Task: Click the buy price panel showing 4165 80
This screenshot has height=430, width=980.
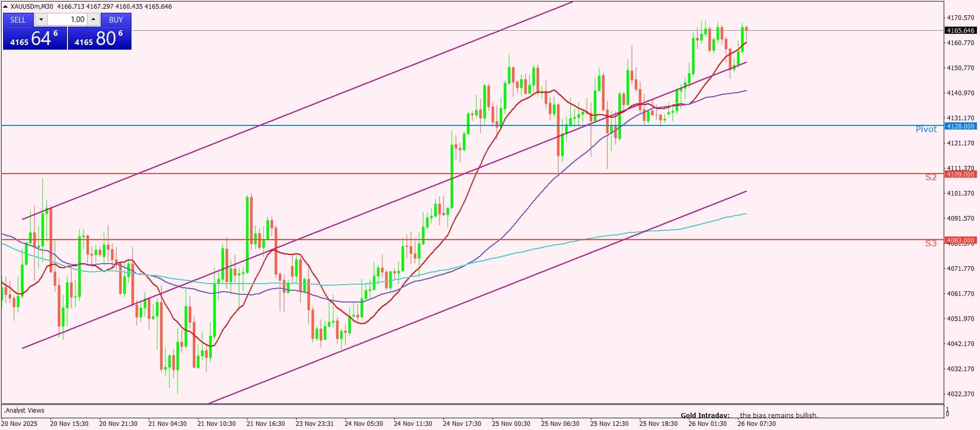Action: [x=100, y=38]
